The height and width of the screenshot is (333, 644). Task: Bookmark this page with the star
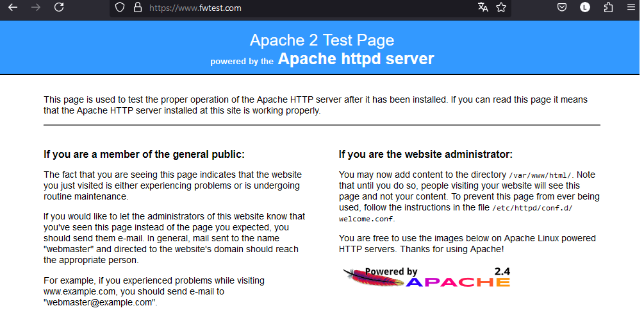tap(501, 8)
